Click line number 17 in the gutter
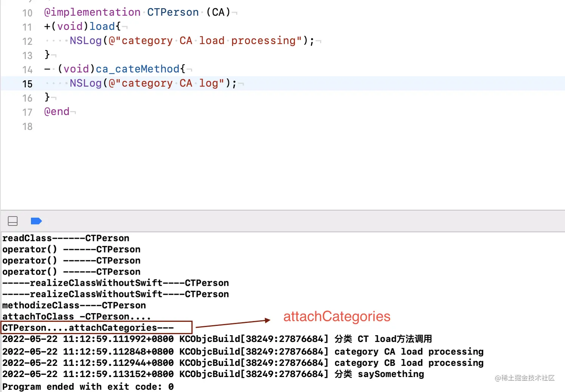 point(27,112)
